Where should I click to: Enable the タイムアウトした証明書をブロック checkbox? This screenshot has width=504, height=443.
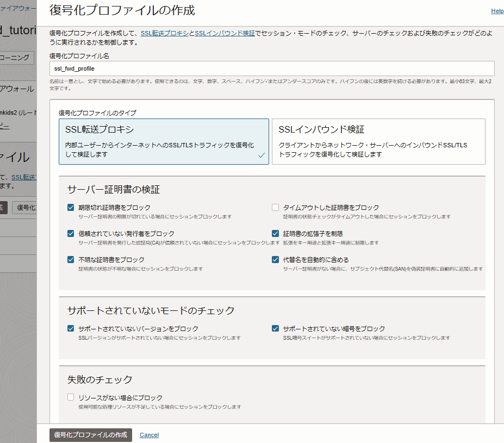coord(276,207)
